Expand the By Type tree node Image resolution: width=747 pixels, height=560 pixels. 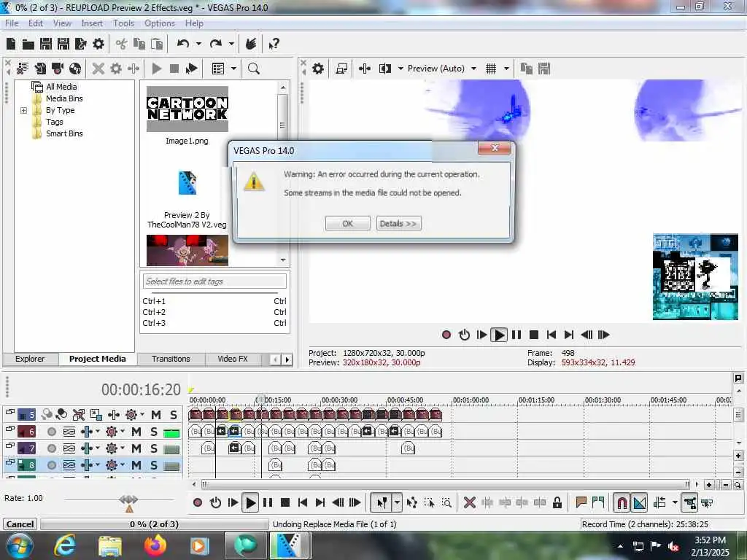(23, 111)
